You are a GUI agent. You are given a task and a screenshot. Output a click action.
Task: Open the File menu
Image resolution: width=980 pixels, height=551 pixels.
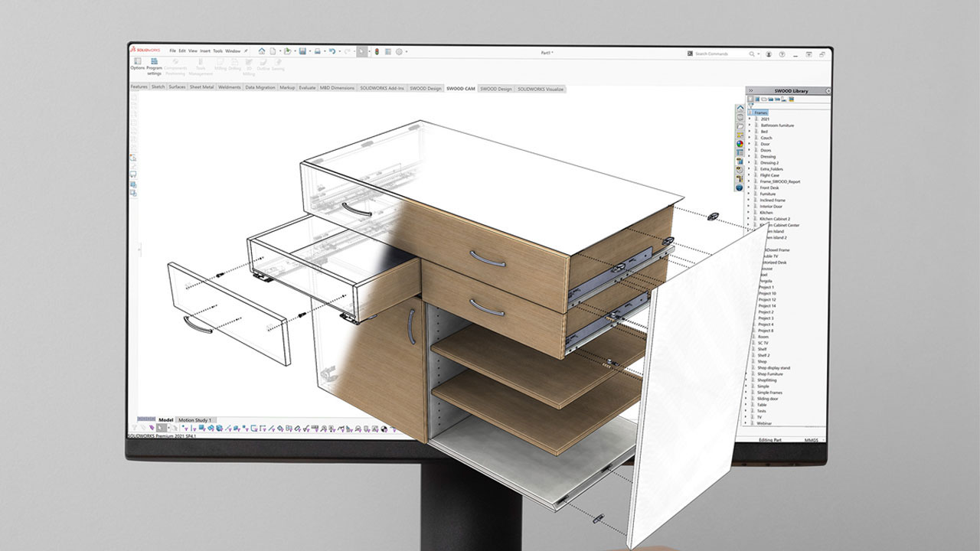(172, 51)
